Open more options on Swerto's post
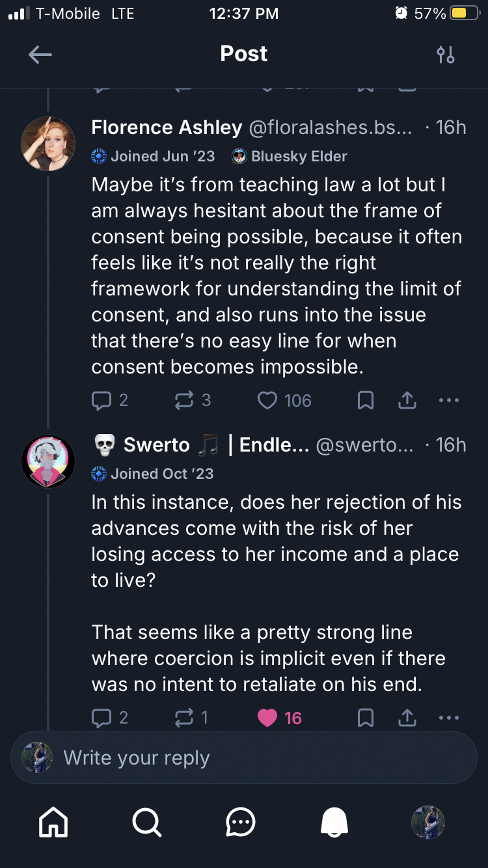Image resolution: width=488 pixels, height=868 pixels. click(448, 718)
